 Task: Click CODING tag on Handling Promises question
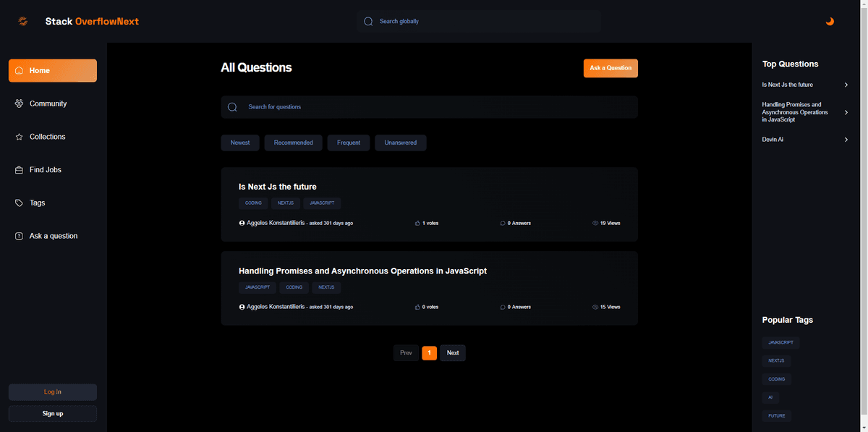(294, 287)
